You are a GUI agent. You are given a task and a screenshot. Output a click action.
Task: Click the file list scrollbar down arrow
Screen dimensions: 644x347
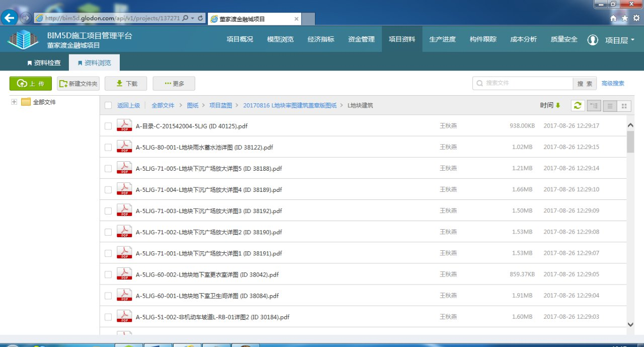tap(631, 324)
